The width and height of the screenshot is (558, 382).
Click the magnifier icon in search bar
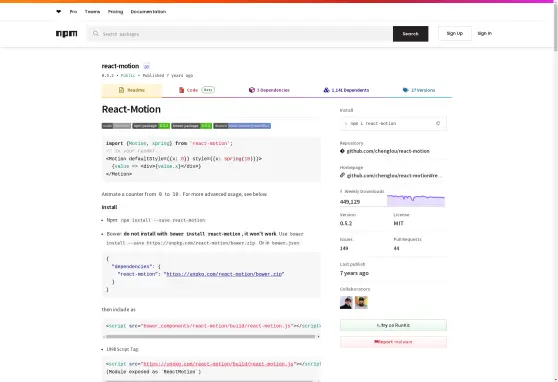[96, 33]
